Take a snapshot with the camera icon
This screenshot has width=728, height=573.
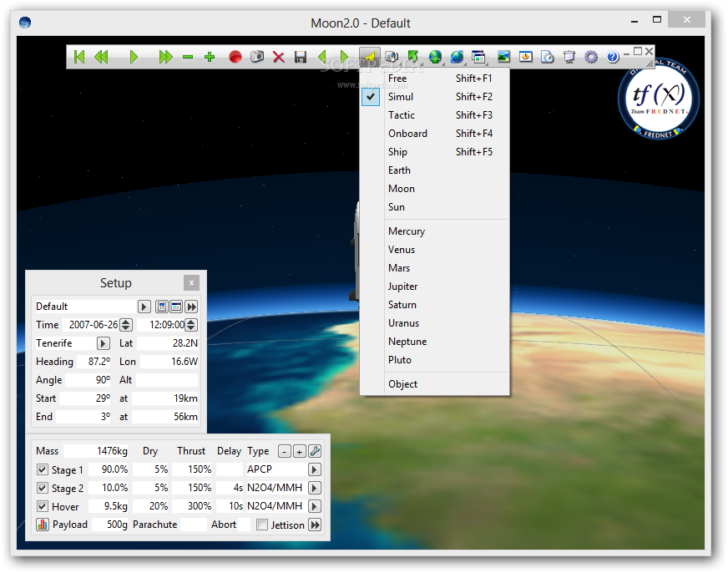click(257, 57)
